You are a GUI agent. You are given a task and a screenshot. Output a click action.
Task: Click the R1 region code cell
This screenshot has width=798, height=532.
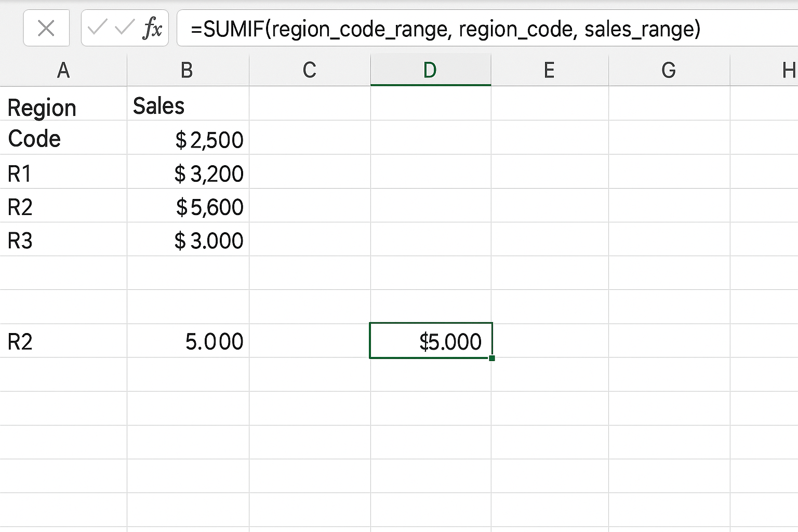(x=63, y=171)
